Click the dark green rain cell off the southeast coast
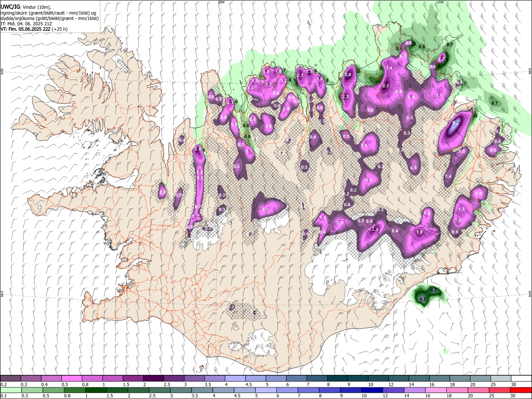Screen dimensions: 532x399 426,296
